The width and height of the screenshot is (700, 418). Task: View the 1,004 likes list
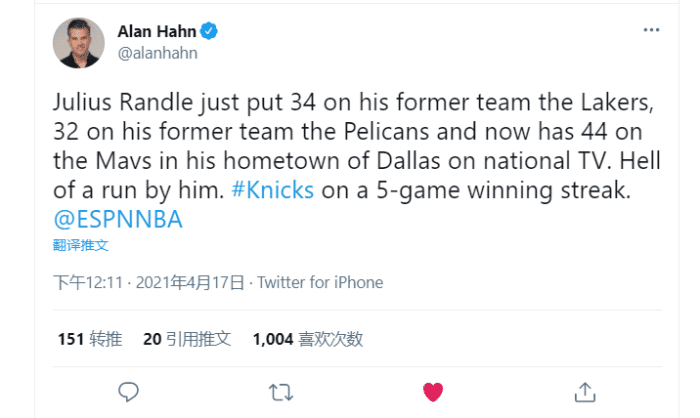pos(307,339)
